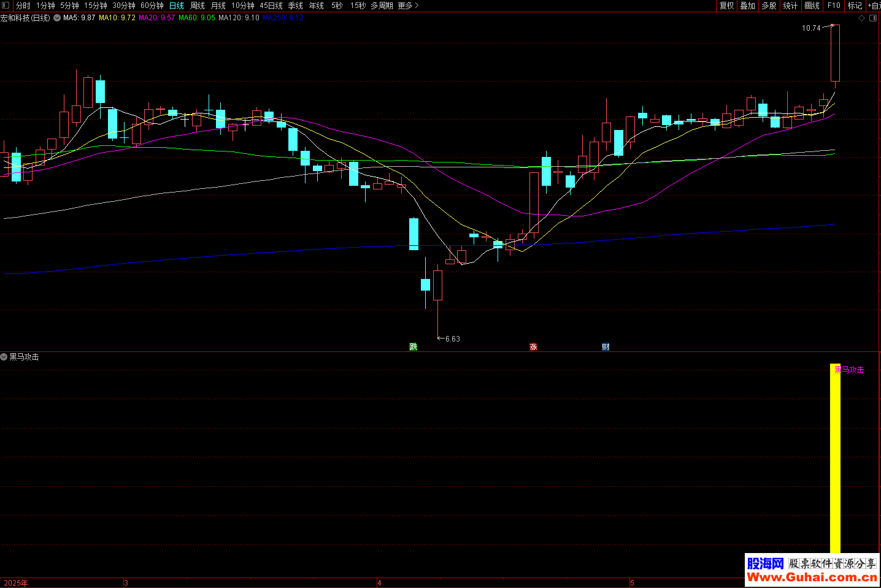Open the 画线 drawing tools button
Image resolution: width=881 pixels, height=588 pixels.
pos(812,6)
